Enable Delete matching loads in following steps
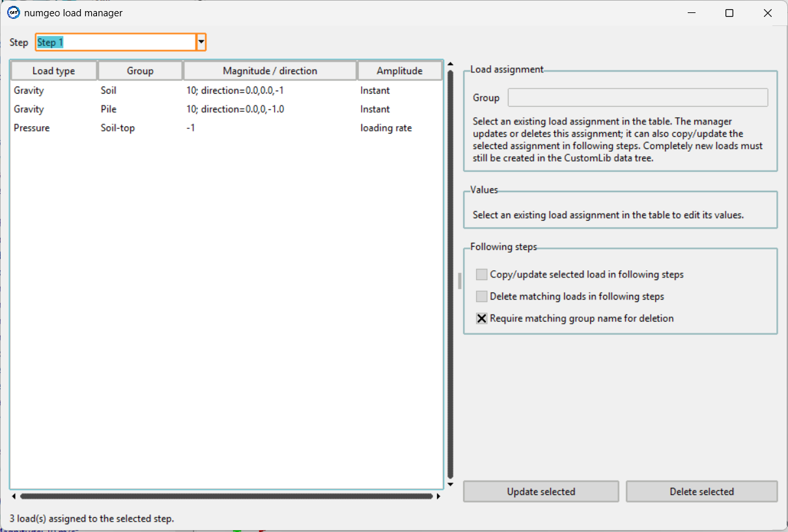This screenshot has height=532, width=788. 482,297
